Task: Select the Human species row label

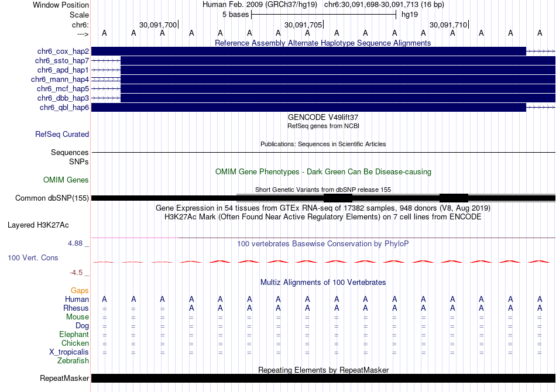Action: pos(77,299)
